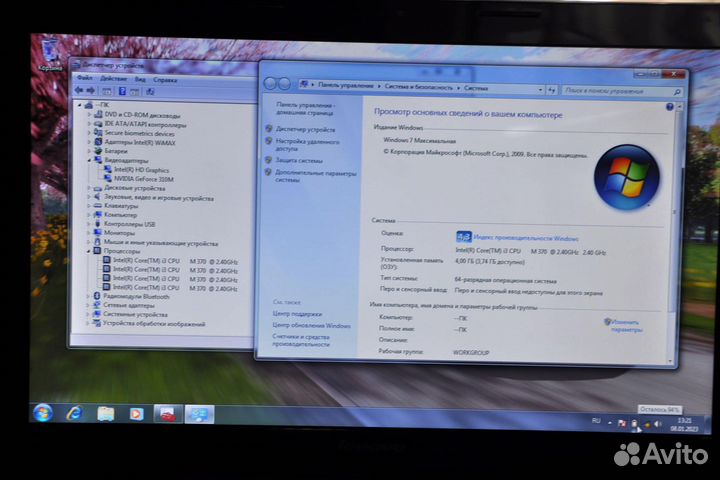Click the back button in System window
This screenshot has height=480, width=720.
270,84
